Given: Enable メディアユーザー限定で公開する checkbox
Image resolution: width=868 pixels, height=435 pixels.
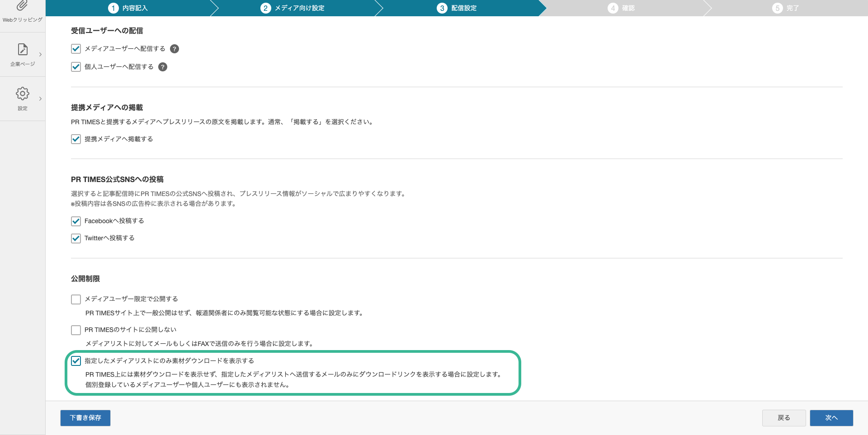Looking at the screenshot, I should point(76,299).
